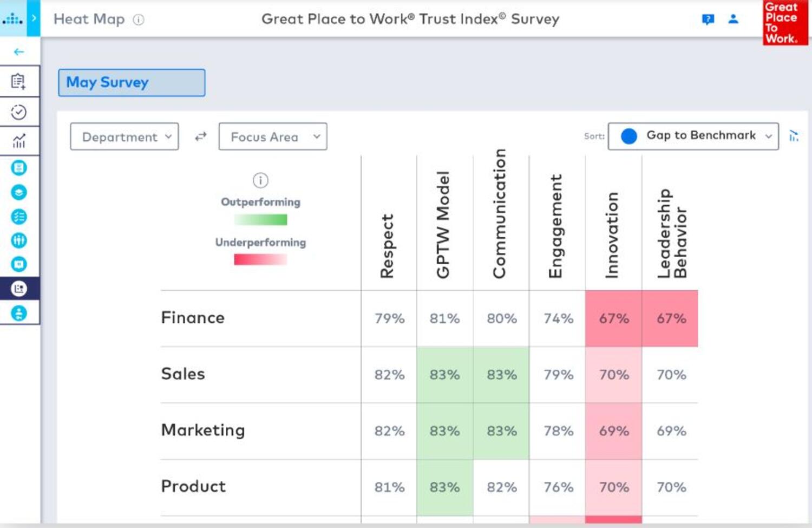Click the info icon above the Outperforming legend
This screenshot has height=528, width=812.
(260, 180)
